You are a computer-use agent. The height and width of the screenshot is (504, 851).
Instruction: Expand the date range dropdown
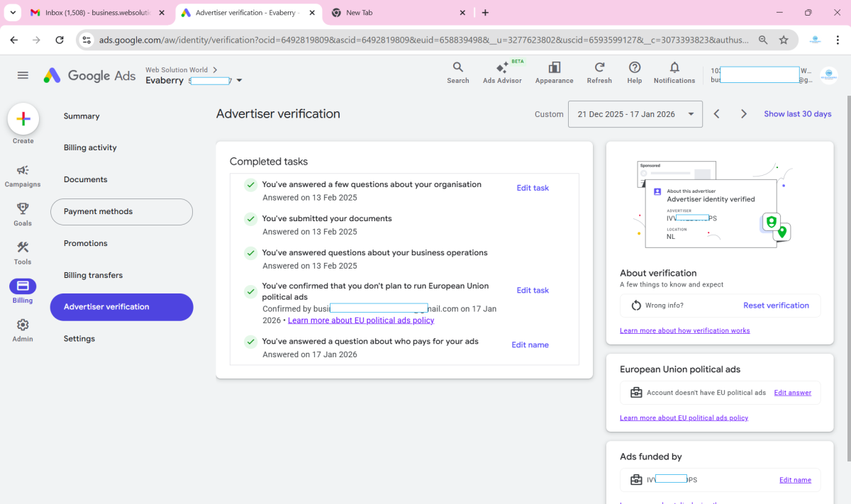[635, 114]
